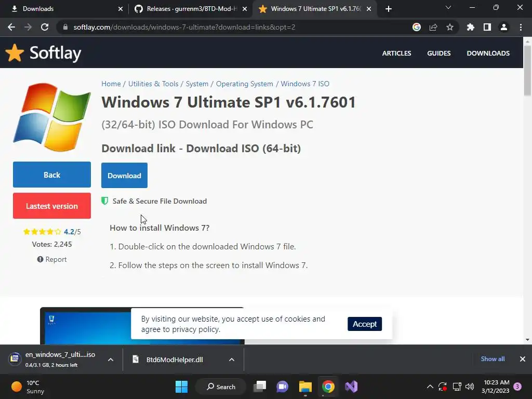The height and width of the screenshot is (399, 532).
Task: Open the System breadcrumb link
Action: click(197, 84)
